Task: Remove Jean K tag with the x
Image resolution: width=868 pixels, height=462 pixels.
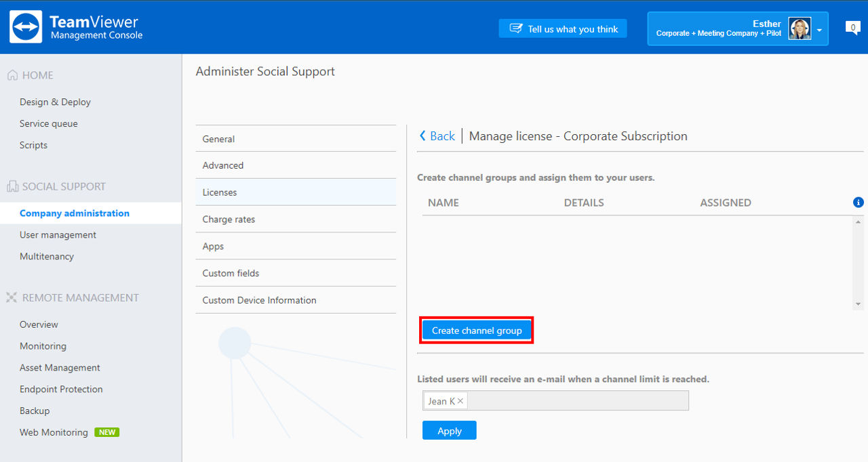Action: [460, 401]
